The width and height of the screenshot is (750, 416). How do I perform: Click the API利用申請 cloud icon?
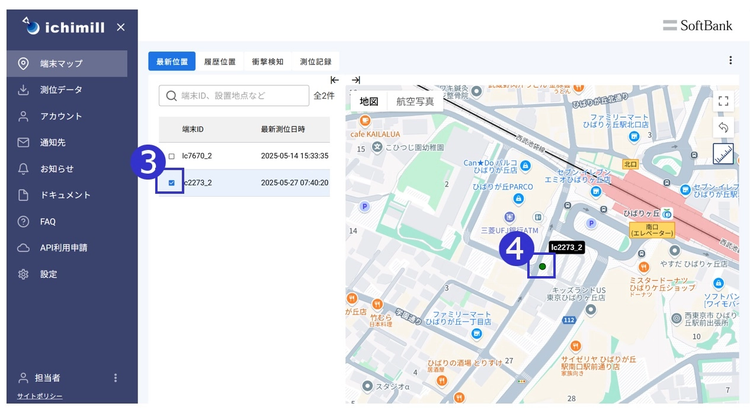23,248
